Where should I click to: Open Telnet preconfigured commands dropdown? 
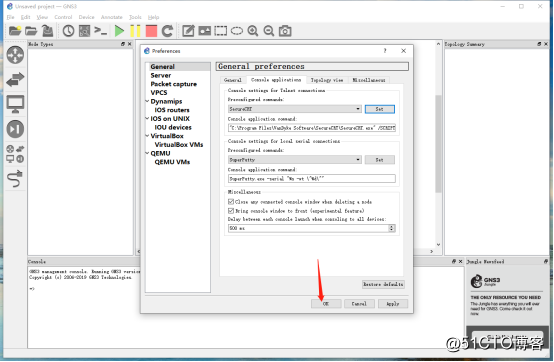tap(295, 109)
